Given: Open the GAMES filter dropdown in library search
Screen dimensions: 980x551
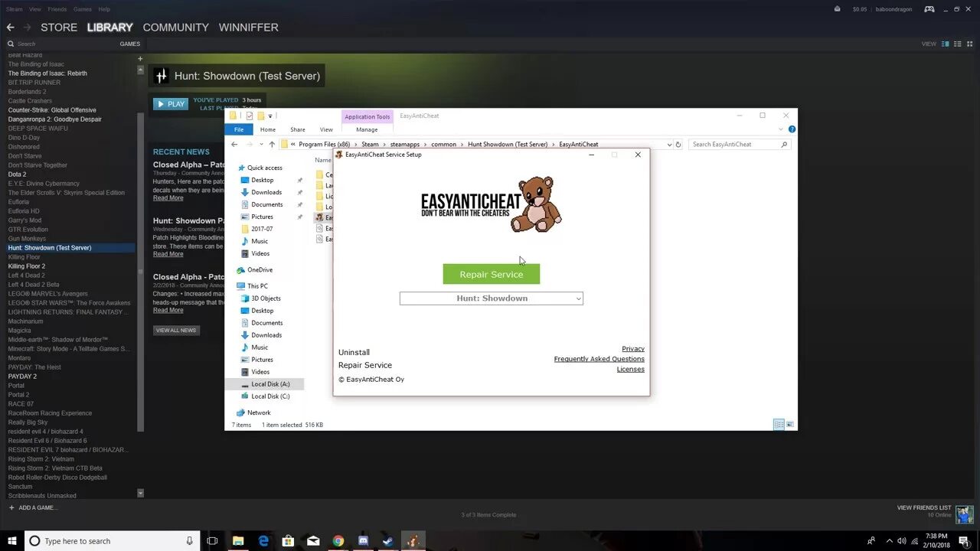Looking at the screenshot, I should [x=129, y=44].
